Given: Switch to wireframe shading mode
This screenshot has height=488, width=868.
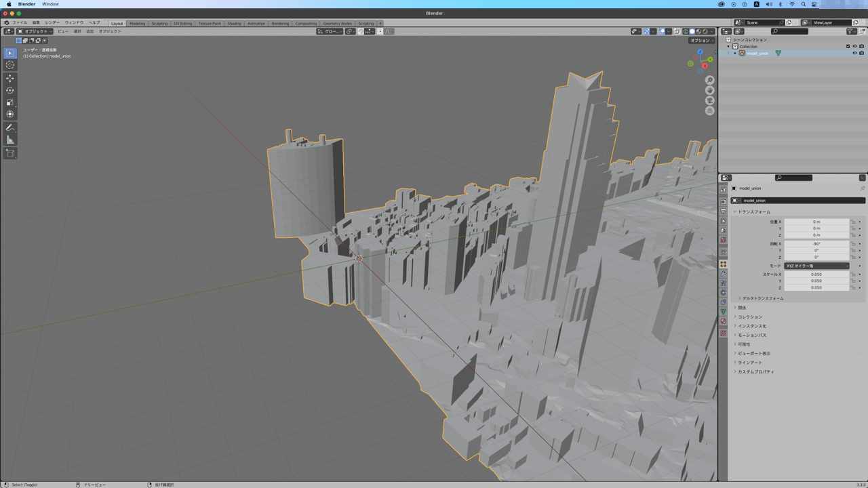Looking at the screenshot, I should pos(686,31).
